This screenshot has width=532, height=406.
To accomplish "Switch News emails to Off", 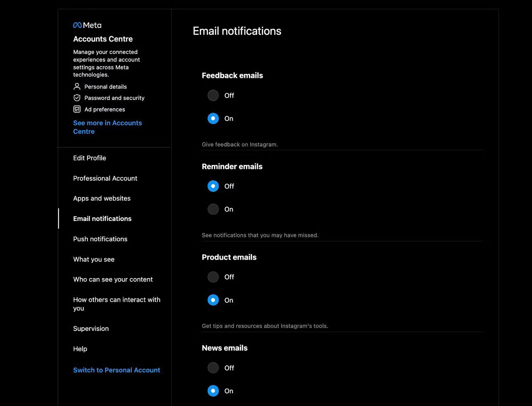I will tap(213, 368).
